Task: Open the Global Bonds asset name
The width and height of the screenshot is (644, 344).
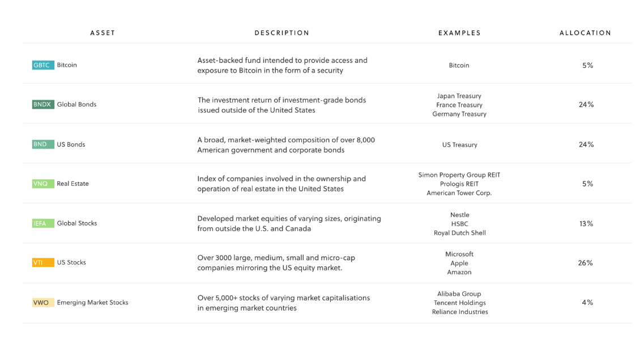Action: point(76,104)
